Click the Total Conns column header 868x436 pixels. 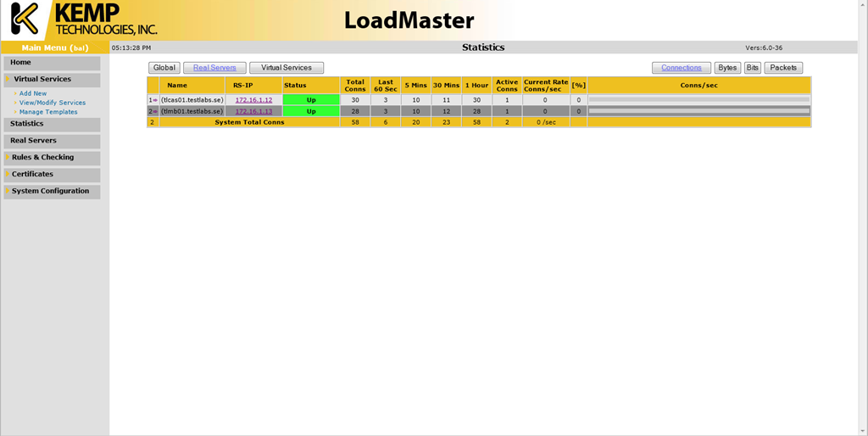click(355, 86)
